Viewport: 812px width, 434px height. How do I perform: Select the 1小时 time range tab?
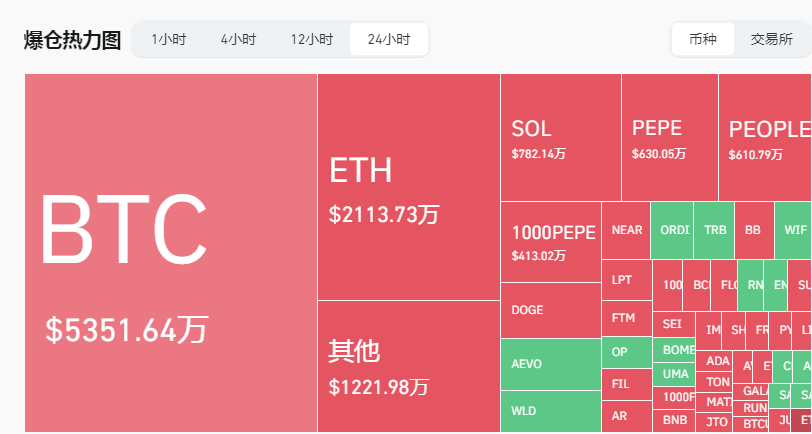pos(169,39)
